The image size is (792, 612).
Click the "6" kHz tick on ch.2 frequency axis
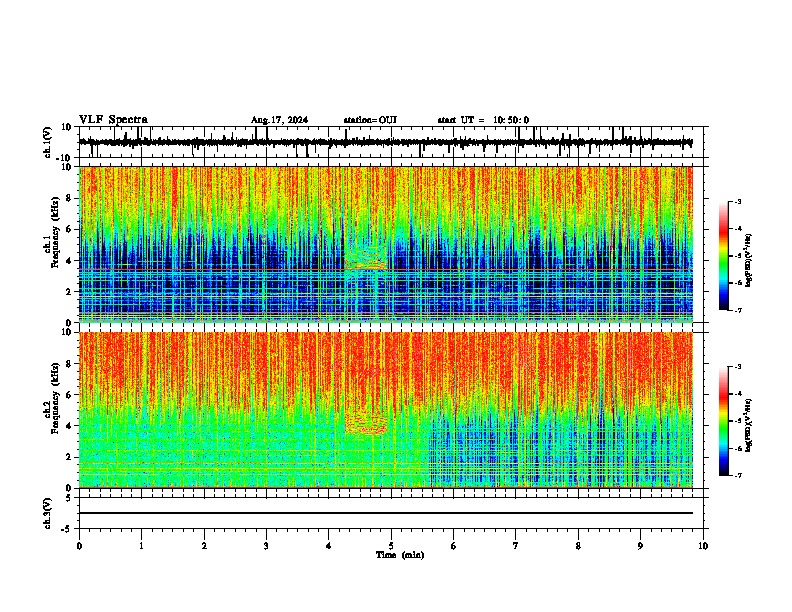[x=69, y=395]
